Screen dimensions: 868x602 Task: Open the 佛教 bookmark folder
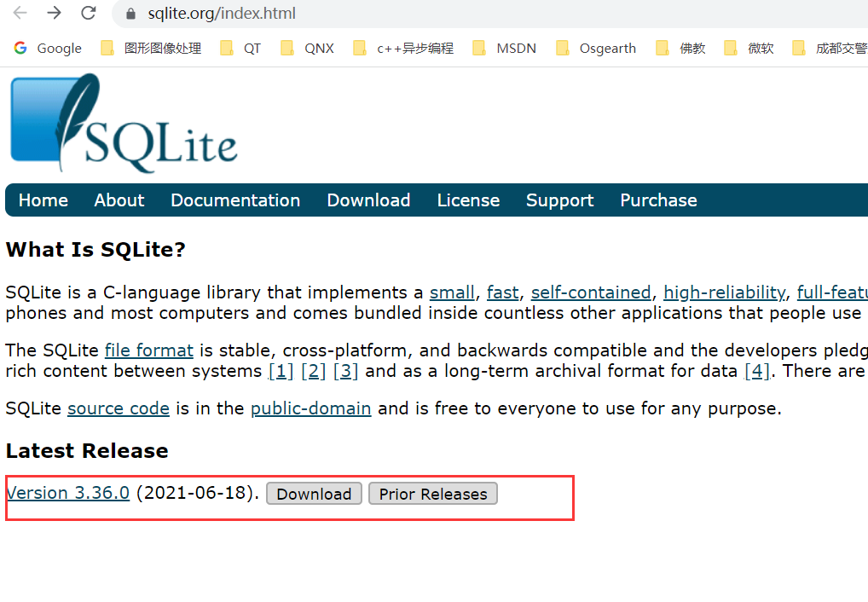click(x=680, y=49)
